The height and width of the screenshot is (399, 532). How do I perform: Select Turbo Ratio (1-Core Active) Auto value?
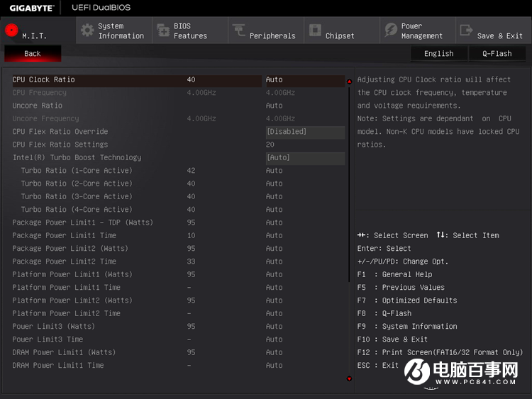[x=275, y=171]
